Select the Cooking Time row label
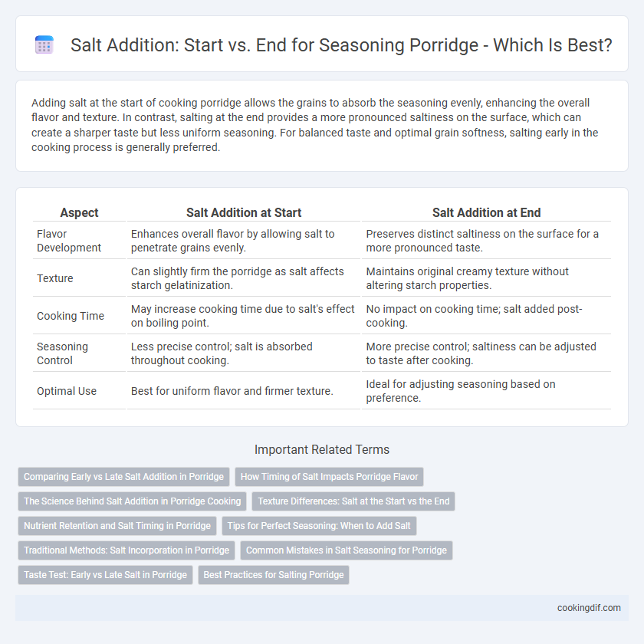Screen dimensions: 644x644 click(x=71, y=316)
